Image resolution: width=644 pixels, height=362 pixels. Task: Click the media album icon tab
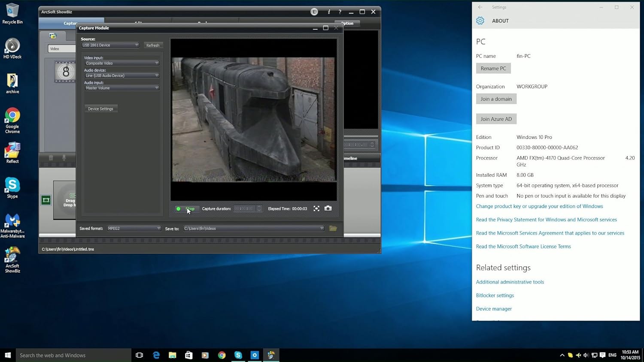53,36
